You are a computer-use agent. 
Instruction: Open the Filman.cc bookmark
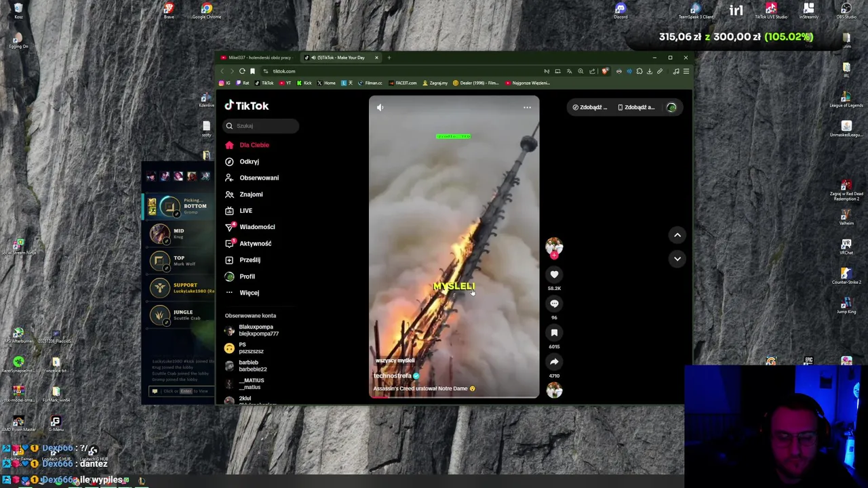tap(370, 83)
